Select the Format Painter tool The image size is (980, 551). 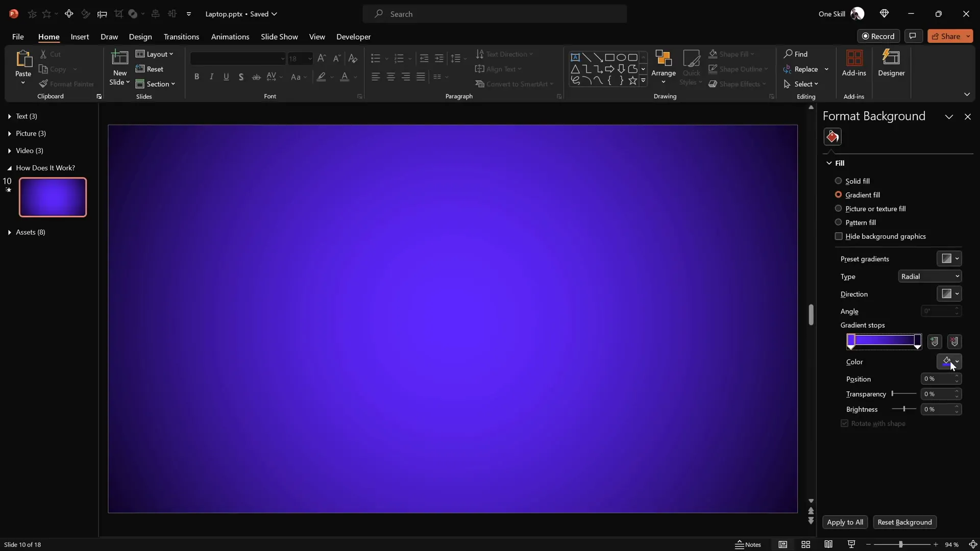66,84
